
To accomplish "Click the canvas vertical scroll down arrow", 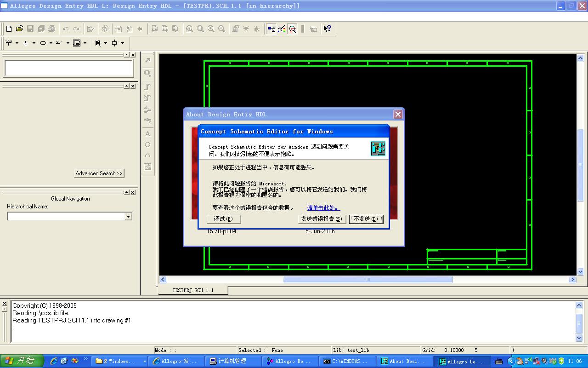I will pyautogui.click(x=580, y=271).
